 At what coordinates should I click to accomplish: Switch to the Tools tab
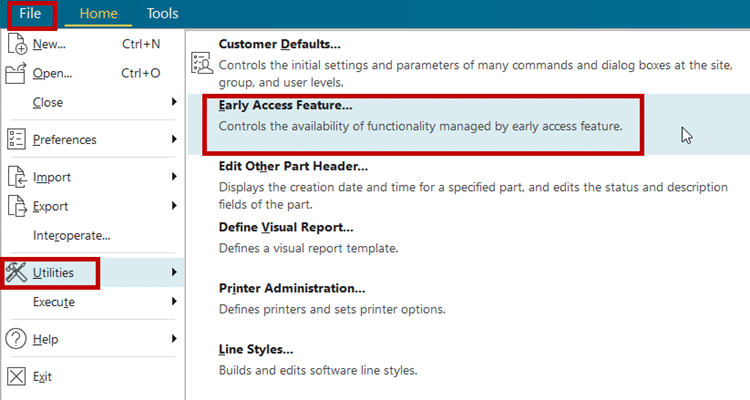(x=162, y=14)
